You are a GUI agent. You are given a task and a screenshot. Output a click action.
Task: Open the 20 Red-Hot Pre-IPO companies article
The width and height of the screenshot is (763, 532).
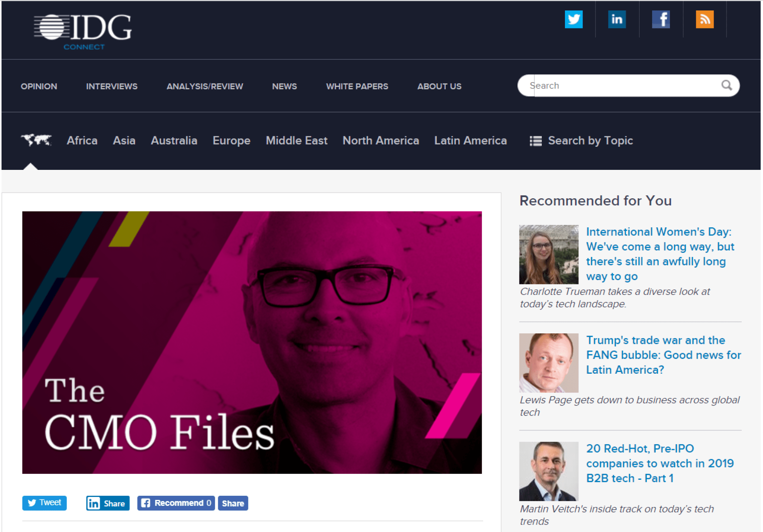click(x=660, y=463)
